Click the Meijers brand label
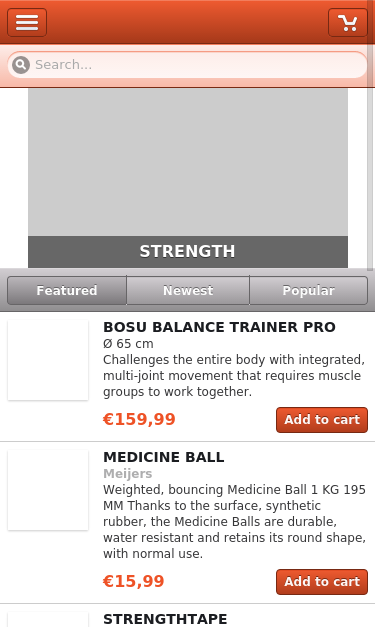Viewport: 375px width, 627px height. 128,473
